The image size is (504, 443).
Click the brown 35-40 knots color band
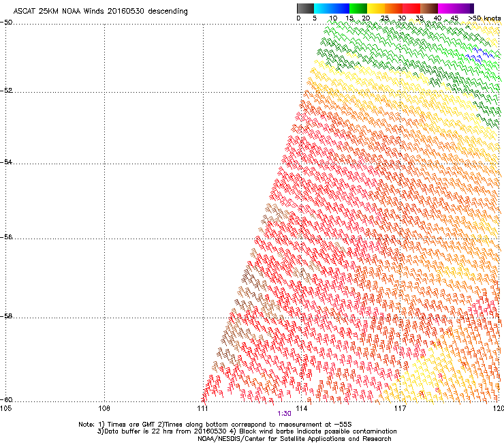[x=429, y=9]
